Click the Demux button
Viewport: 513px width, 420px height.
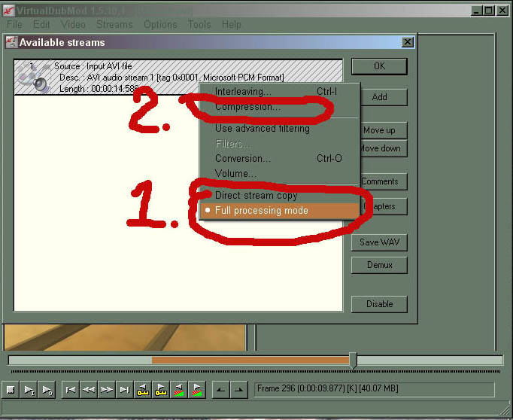(379, 265)
